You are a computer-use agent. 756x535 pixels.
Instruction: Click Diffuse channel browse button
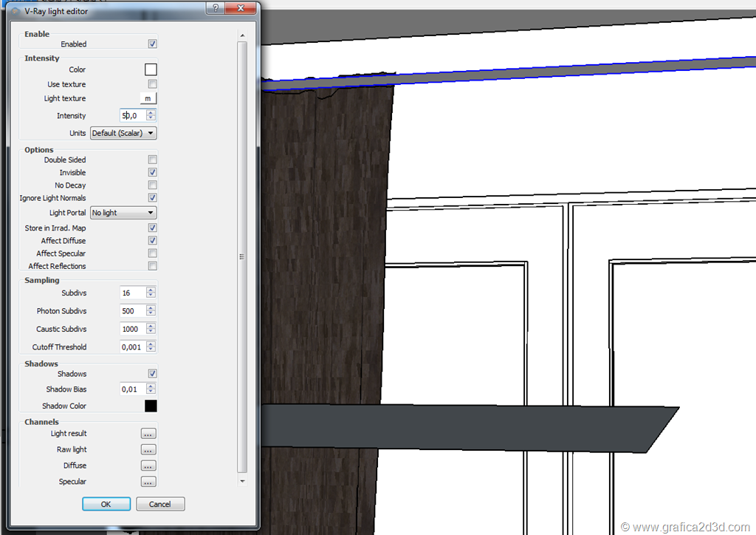tap(148, 466)
